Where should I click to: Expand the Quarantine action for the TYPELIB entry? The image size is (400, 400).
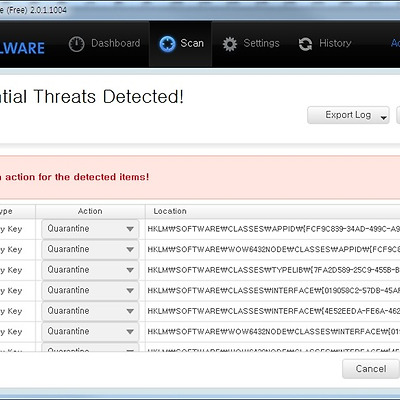(90, 270)
